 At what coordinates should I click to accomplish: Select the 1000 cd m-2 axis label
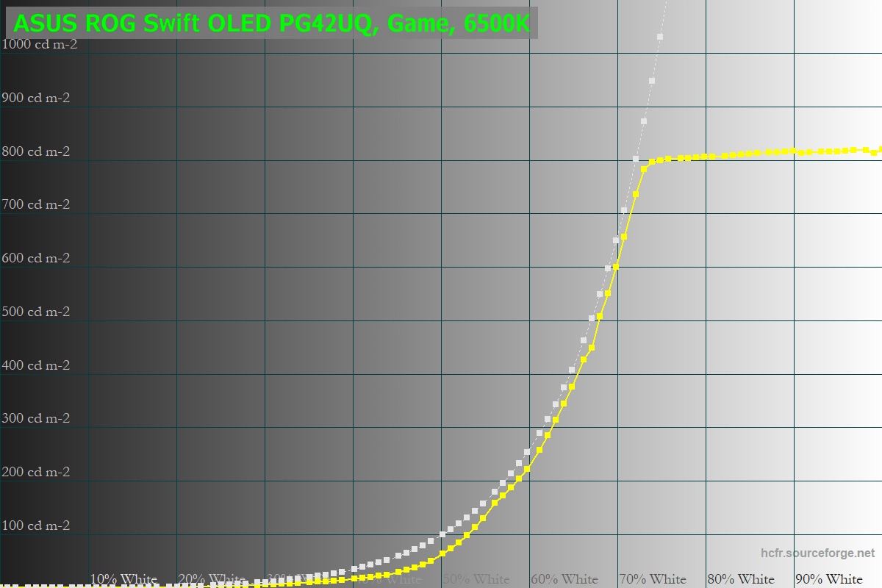[x=40, y=44]
